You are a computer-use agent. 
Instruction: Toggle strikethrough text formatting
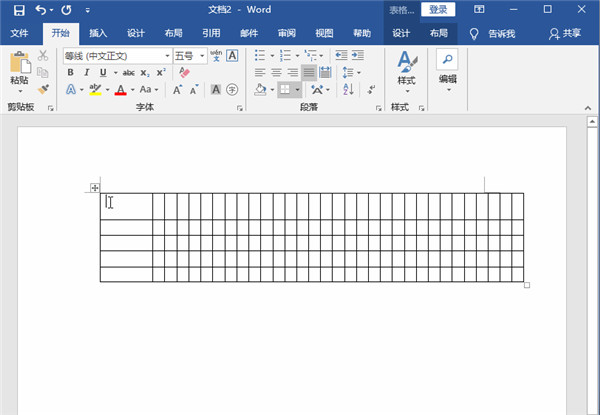tap(128, 73)
